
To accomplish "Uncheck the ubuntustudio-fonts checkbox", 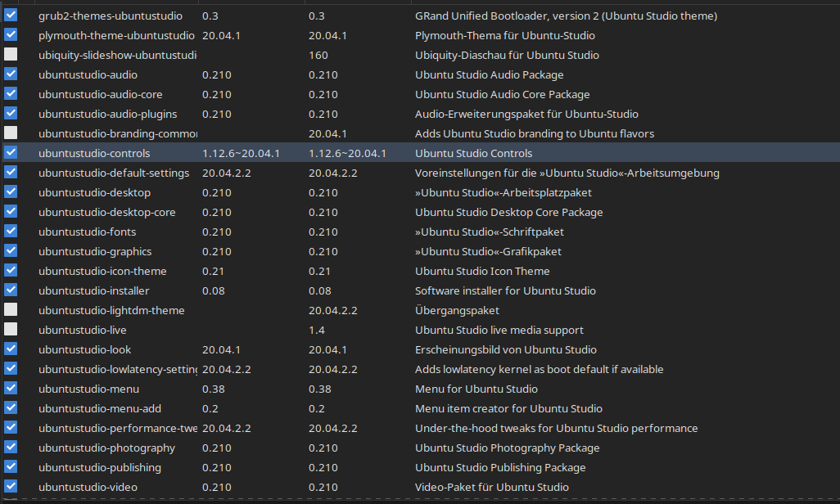I will (x=11, y=231).
